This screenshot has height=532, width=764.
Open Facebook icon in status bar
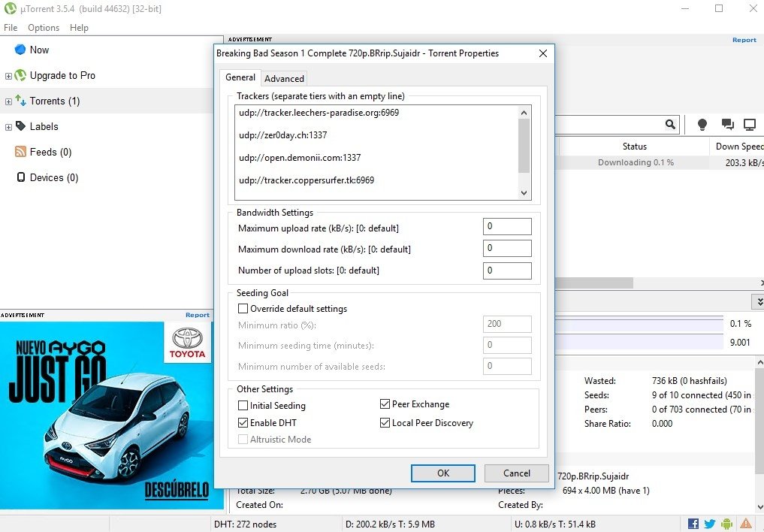(693, 524)
